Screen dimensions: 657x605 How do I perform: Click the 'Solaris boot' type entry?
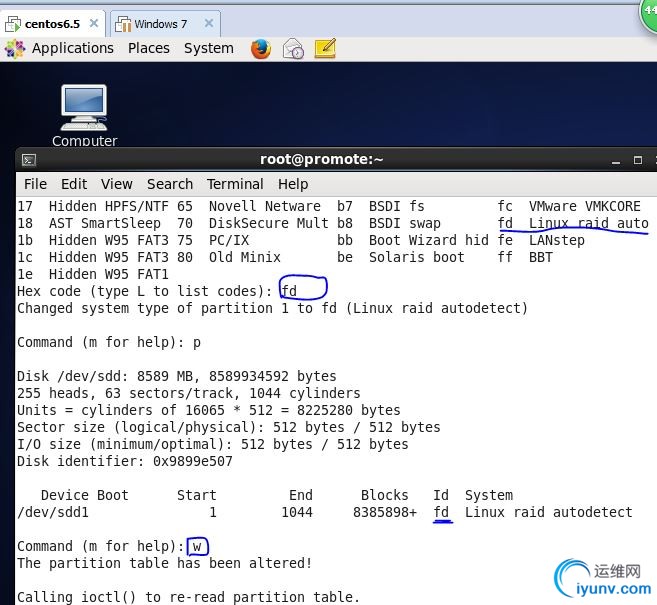(416, 257)
